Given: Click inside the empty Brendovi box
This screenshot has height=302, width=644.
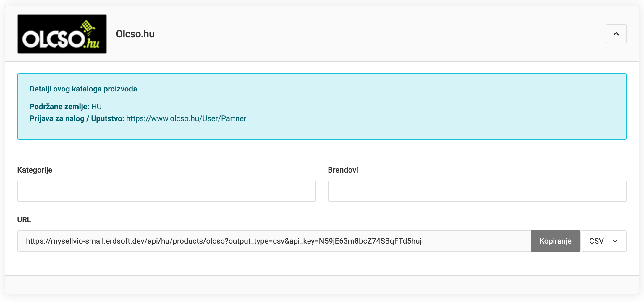Looking at the screenshot, I should click(477, 191).
